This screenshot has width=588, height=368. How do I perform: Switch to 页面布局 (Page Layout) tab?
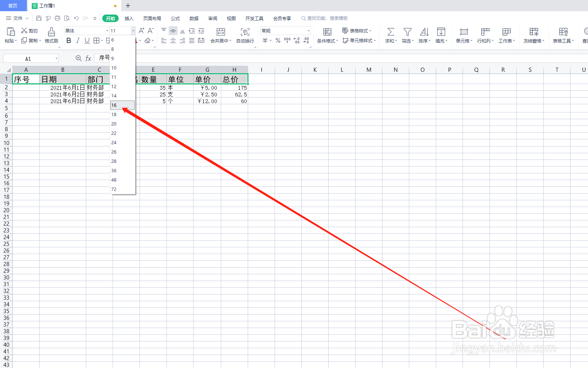click(152, 18)
